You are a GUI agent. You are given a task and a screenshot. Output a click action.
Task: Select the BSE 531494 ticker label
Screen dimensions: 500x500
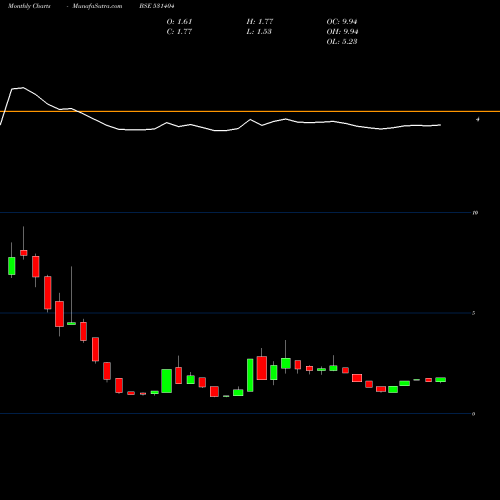click(x=157, y=6)
